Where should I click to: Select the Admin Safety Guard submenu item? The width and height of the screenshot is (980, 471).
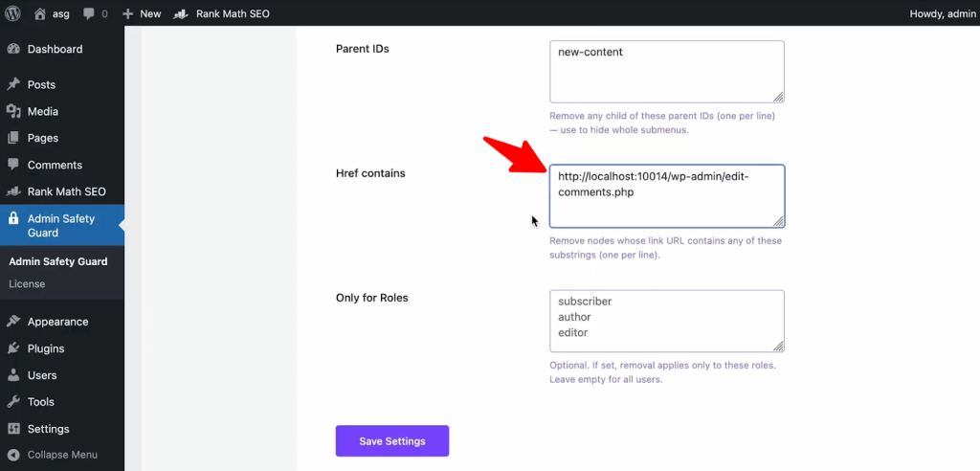(x=57, y=261)
